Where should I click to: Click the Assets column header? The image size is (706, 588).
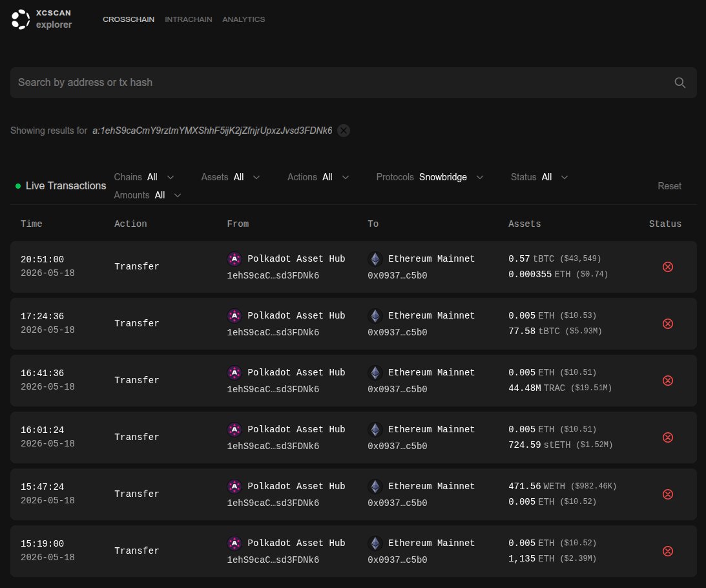[524, 224]
